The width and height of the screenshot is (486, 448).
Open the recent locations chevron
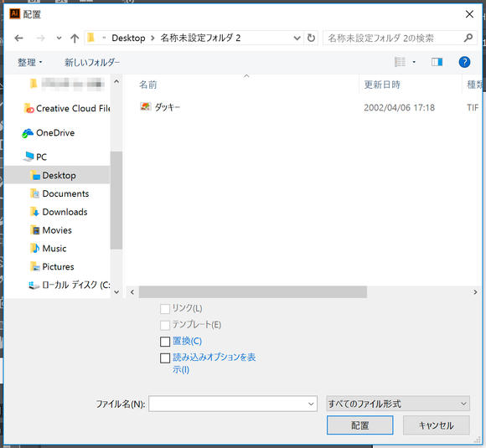click(59, 39)
